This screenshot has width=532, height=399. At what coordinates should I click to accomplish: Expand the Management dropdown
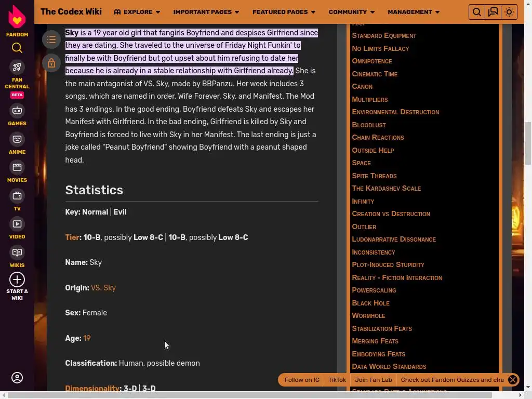[x=414, y=12]
